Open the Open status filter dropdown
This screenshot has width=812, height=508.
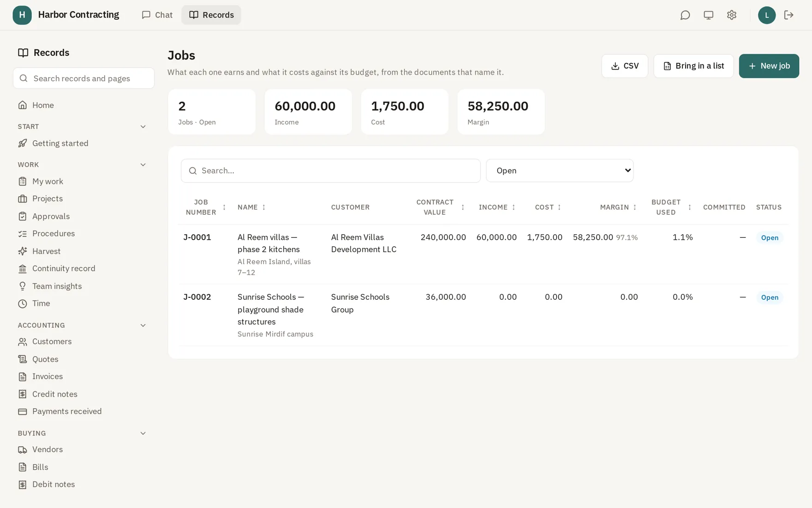tap(560, 171)
